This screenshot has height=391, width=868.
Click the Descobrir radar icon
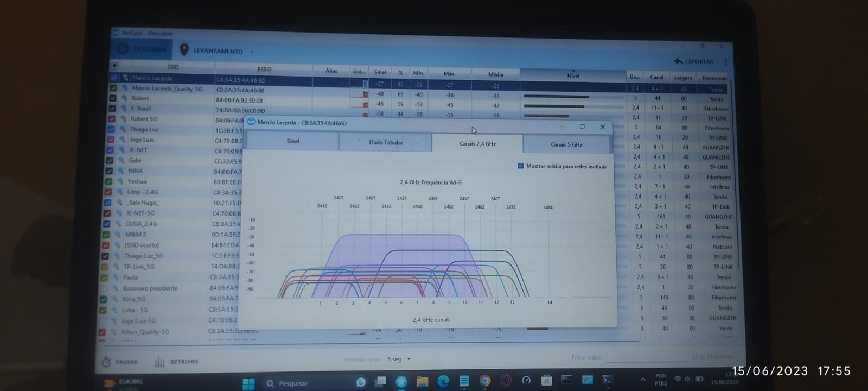(123, 49)
